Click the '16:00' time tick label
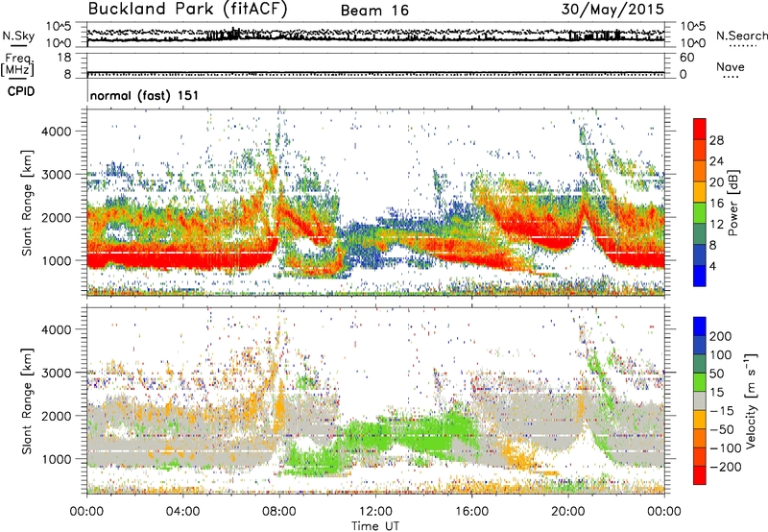768x532 pixels. [471, 512]
